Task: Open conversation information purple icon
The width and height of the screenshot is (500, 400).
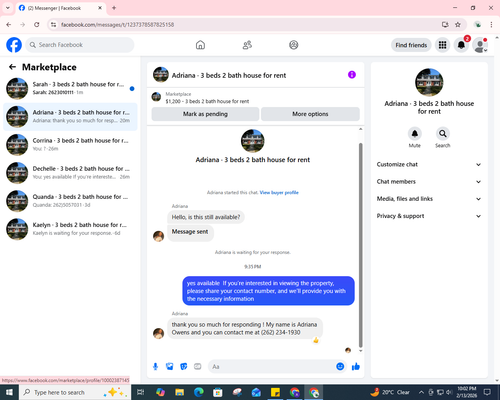Action: click(x=352, y=75)
